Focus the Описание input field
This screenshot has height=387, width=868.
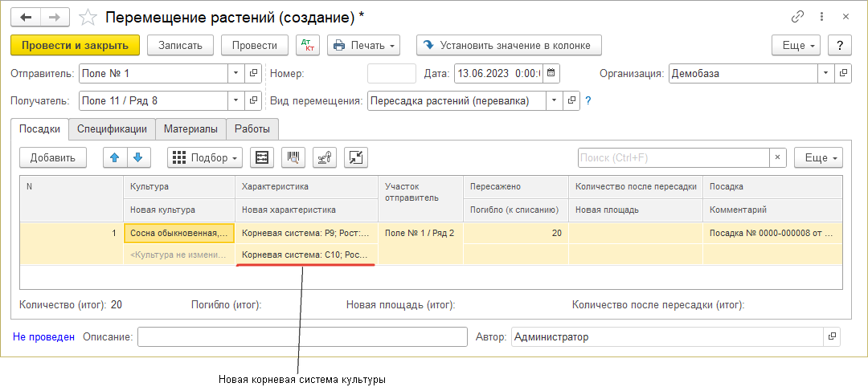point(302,337)
